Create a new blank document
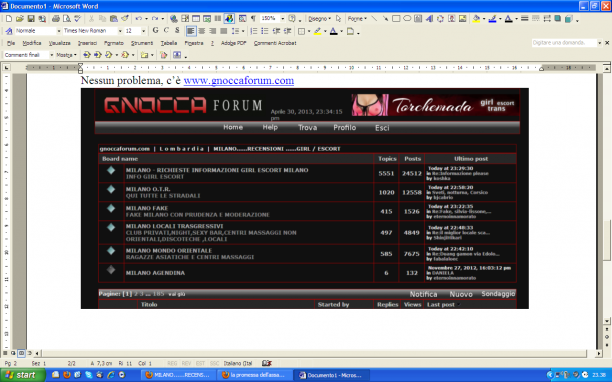Viewport: 612px width, 382px height. click(x=9, y=18)
